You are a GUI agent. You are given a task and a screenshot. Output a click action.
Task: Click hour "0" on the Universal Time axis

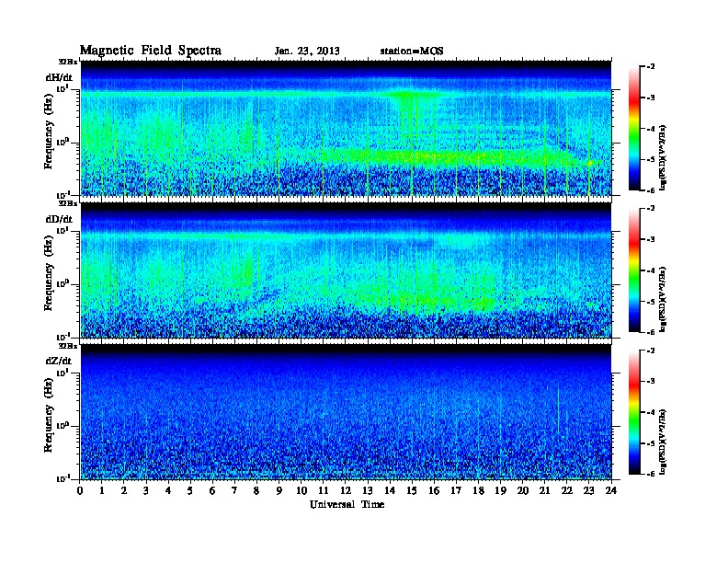point(80,490)
